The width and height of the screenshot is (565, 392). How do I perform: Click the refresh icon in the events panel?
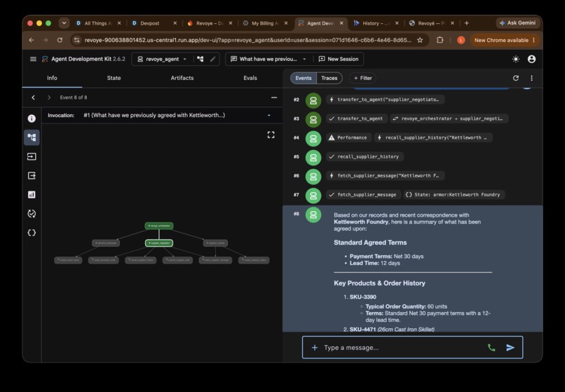[516, 78]
